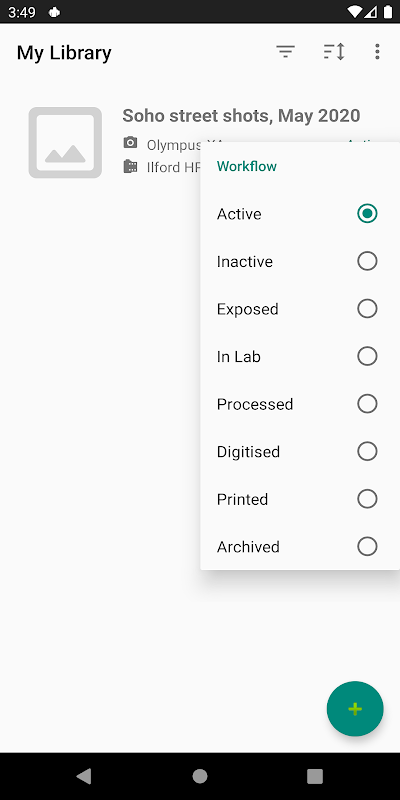Click the camera icon beside Olympus
The image size is (400, 800).
[131, 142]
